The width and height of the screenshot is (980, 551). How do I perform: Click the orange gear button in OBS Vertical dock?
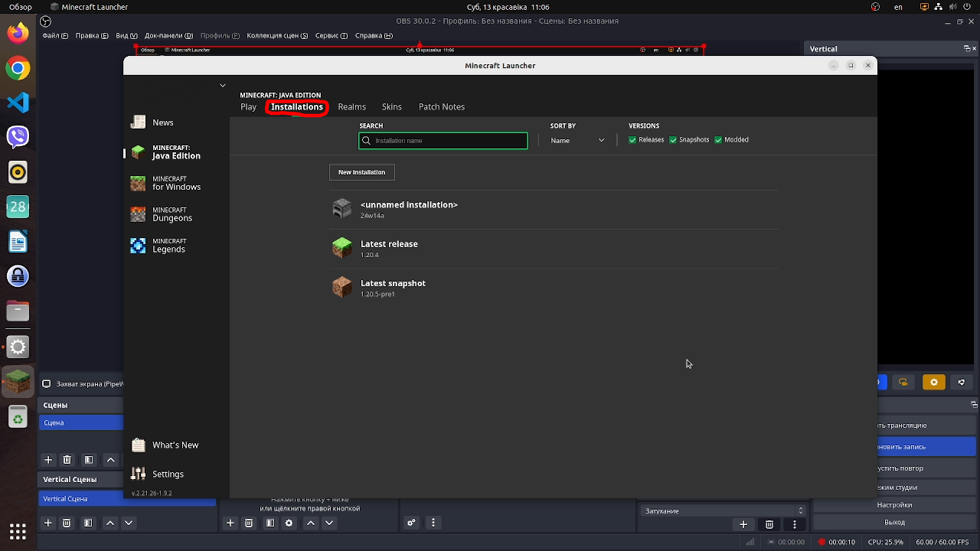933,382
